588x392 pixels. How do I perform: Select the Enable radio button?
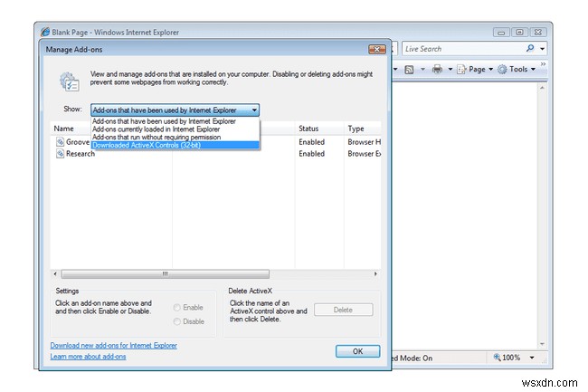[177, 308]
